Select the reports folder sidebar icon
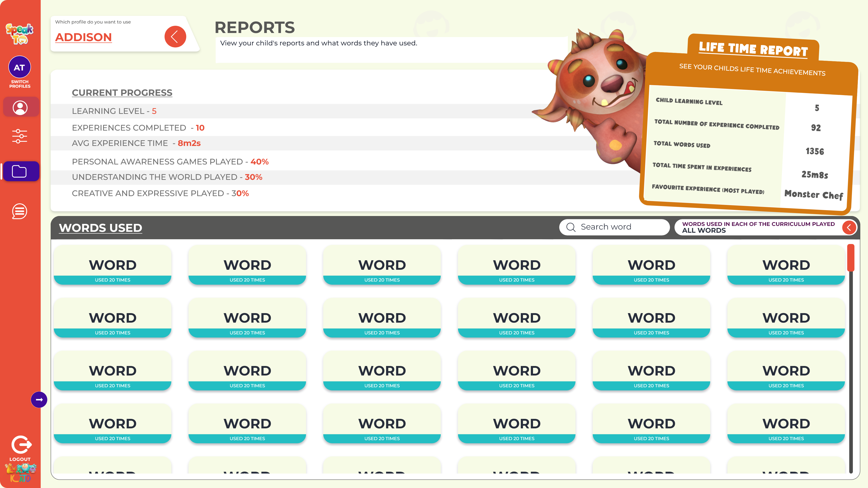Viewport: 868px width, 488px height. pyautogui.click(x=20, y=171)
